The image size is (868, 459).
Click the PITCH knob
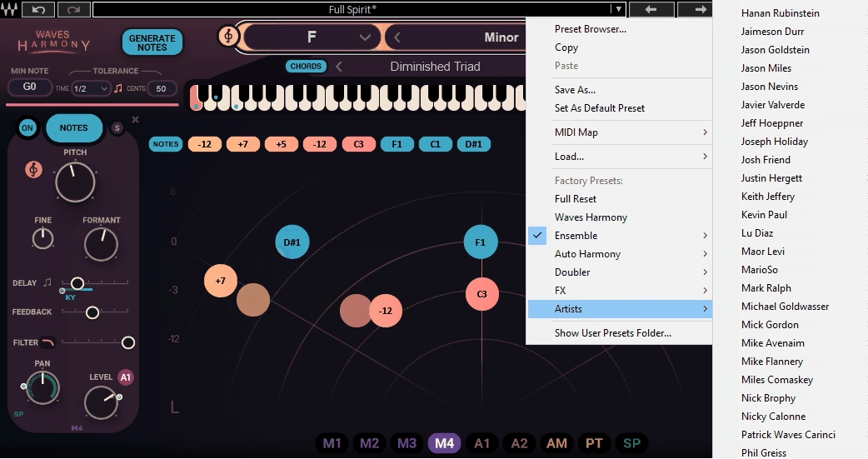75,182
